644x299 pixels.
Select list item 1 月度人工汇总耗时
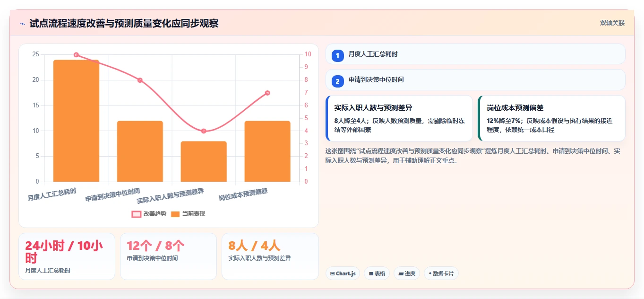(475, 54)
